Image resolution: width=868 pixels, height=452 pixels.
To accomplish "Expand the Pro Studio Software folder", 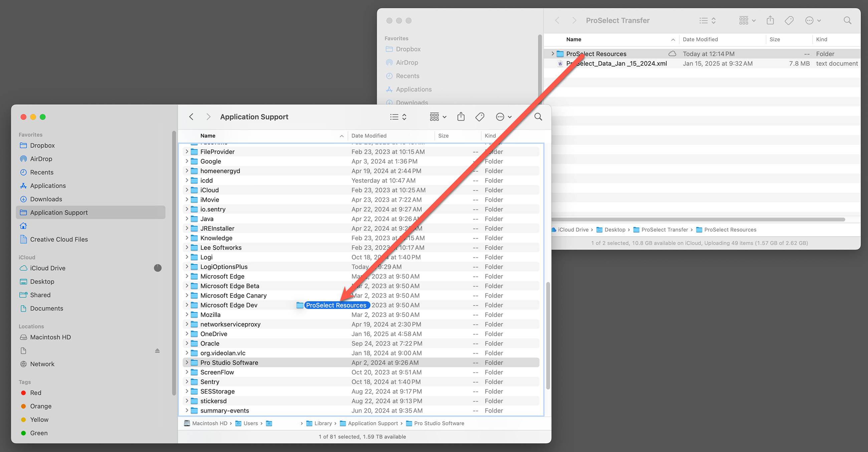I will tap(187, 362).
